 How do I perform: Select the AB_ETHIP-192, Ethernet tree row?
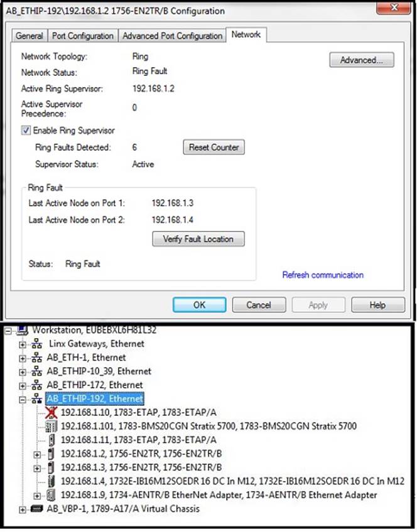pyautogui.click(x=95, y=398)
